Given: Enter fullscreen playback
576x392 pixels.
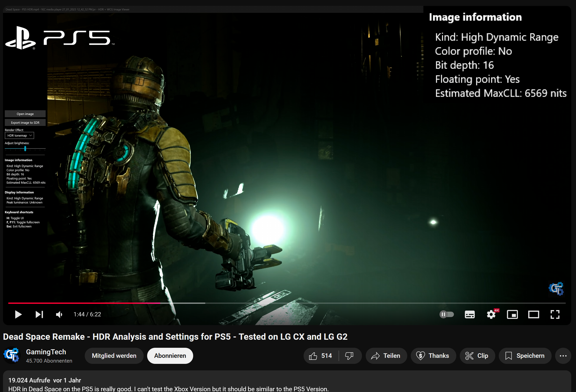Looking at the screenshot, I should click(555, 314).
